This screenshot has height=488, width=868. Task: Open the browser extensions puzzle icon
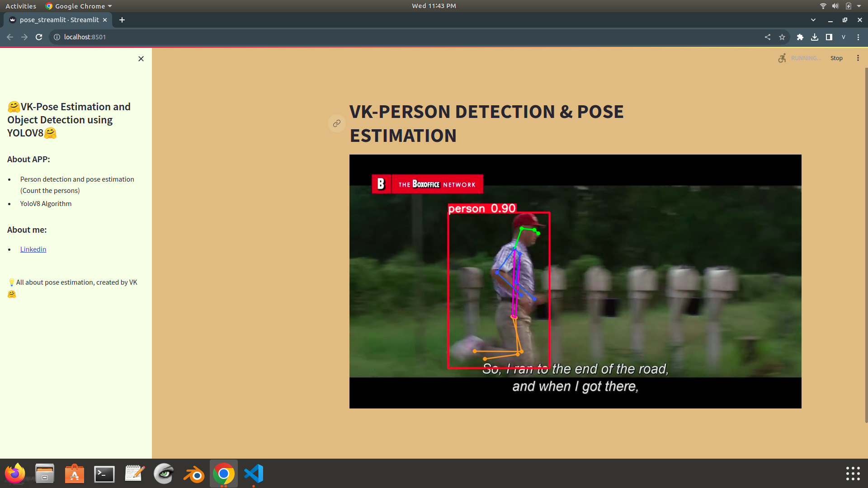pyautogui.click(x=800, y=37)
